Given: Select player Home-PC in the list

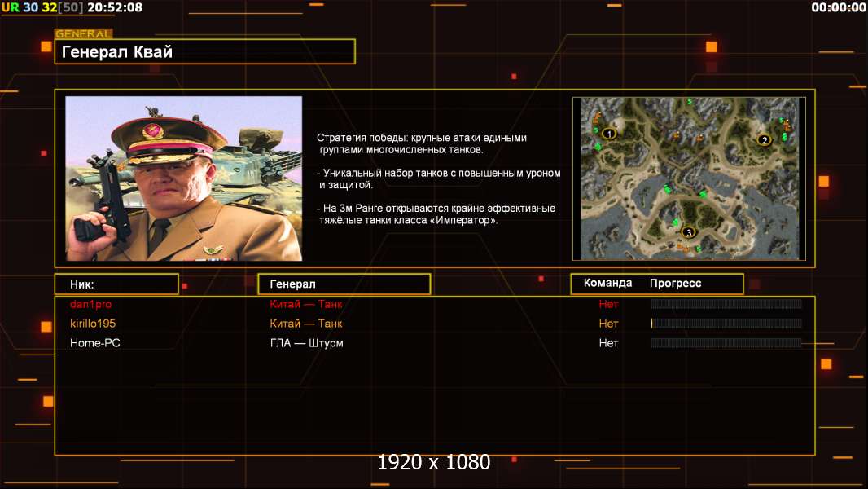Looking at the screenshot, I should click(x=95, y=343).
